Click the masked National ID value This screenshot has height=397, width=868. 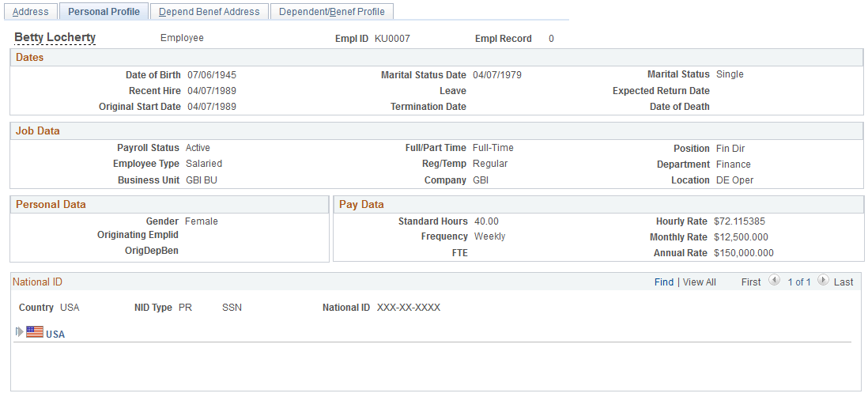pyautogui.click(x=409, y=308)
